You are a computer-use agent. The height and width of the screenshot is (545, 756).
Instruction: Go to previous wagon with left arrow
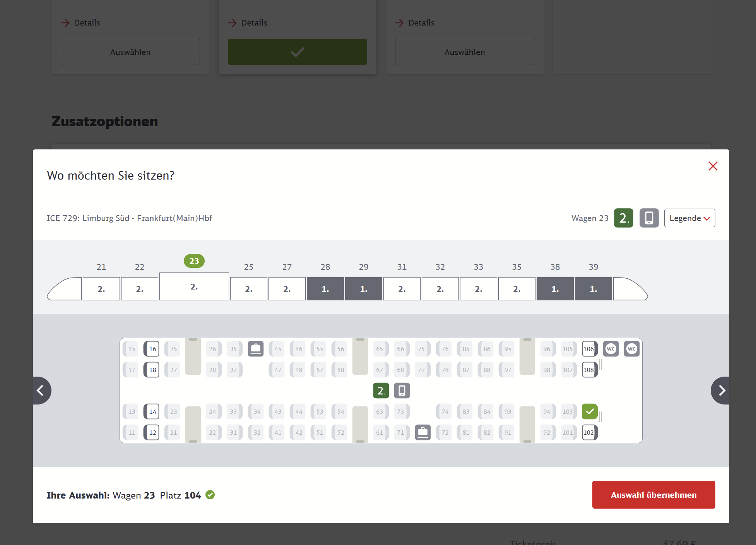42,391
